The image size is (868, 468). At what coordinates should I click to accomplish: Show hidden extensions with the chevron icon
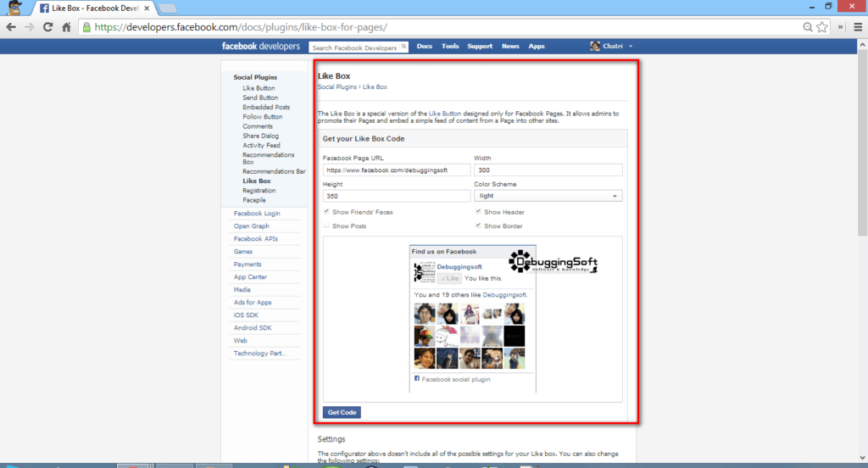click(x=840, y=26)
